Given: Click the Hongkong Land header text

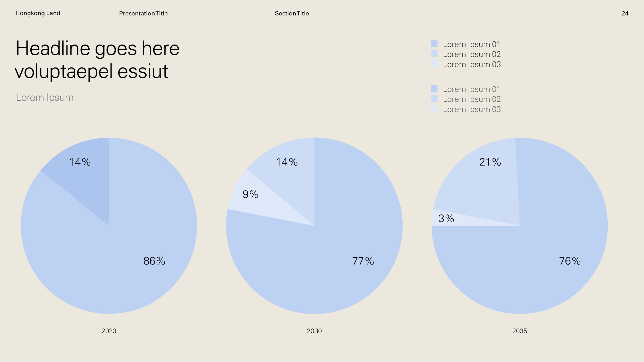Looking at the screenshot, I should (38, 13).
